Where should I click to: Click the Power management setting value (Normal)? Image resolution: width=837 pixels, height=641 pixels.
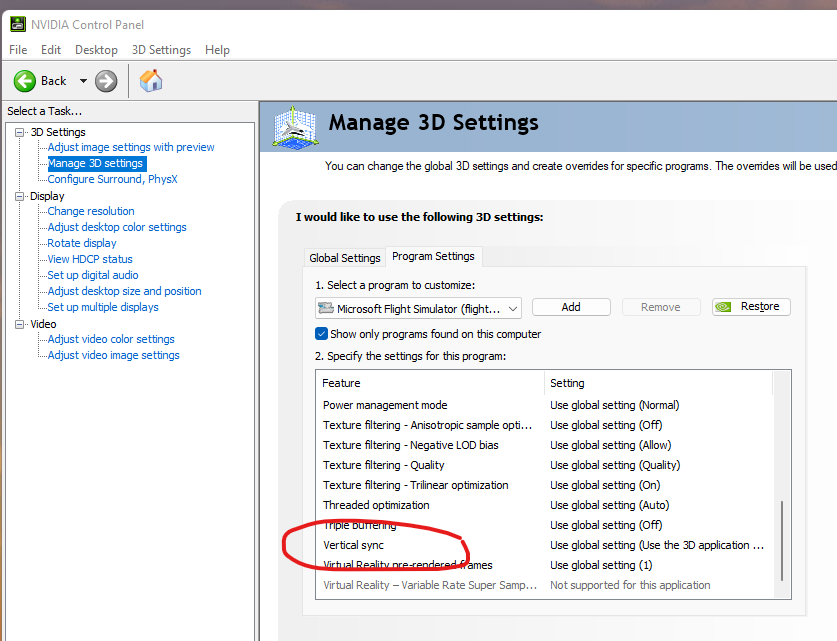click(614, 405)
